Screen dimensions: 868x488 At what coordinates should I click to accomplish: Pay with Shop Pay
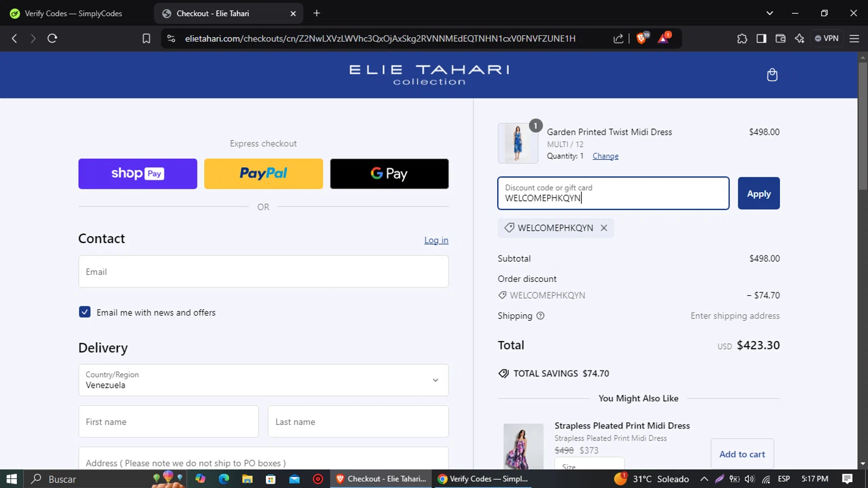[x=138, y=174]
